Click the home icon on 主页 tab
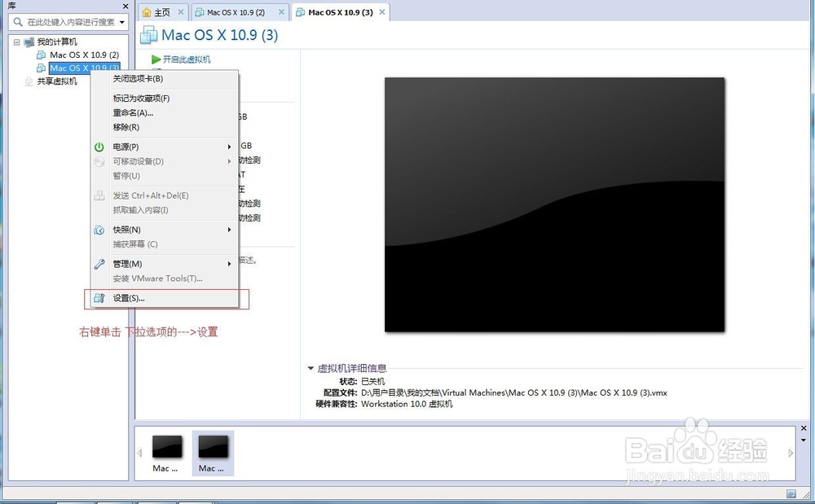The height and width of the screenshot is (504, 815). tap(147, 12)
